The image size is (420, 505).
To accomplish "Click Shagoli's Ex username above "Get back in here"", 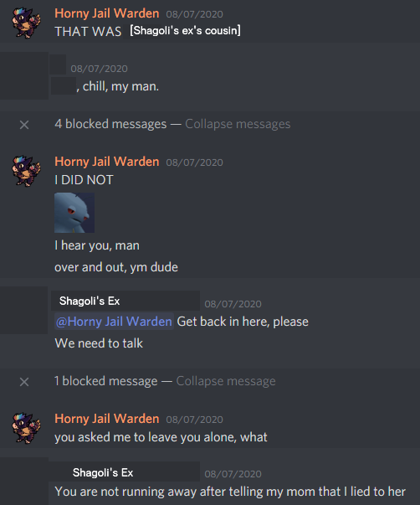I will [90, 301].
